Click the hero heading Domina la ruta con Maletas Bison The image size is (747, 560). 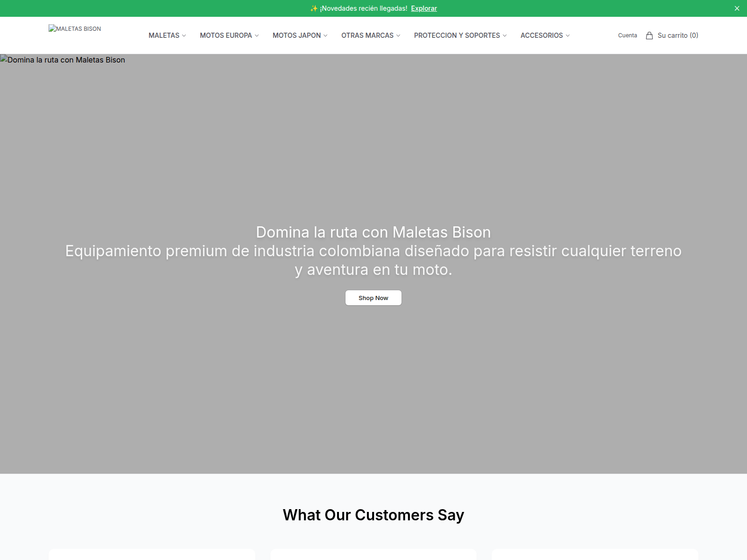point(373,232)
